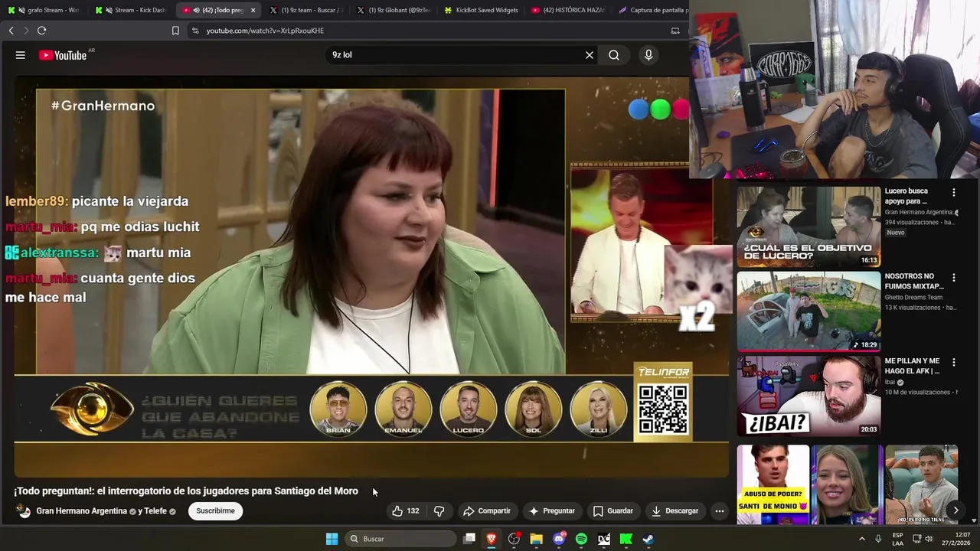980x551 pixels.
Task: Switch to 'Stream - Kick Dashboard' tab
Action: 131,10
